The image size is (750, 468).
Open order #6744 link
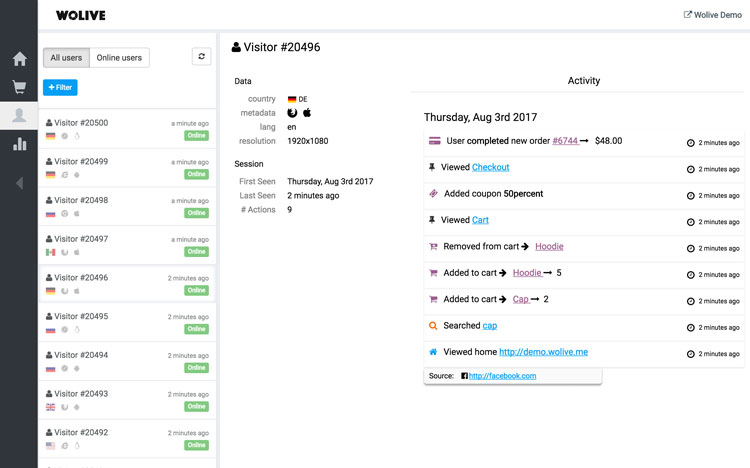tap(565, 141)
